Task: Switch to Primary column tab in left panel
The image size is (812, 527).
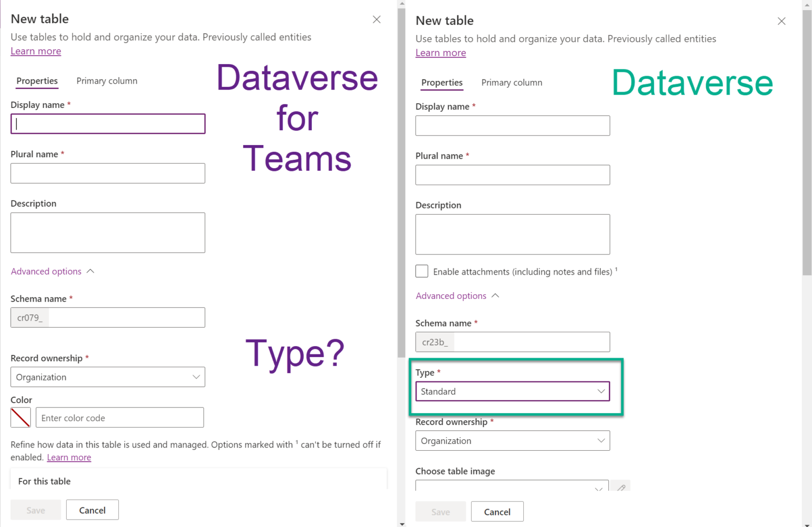Action: [x=107, y=80]
